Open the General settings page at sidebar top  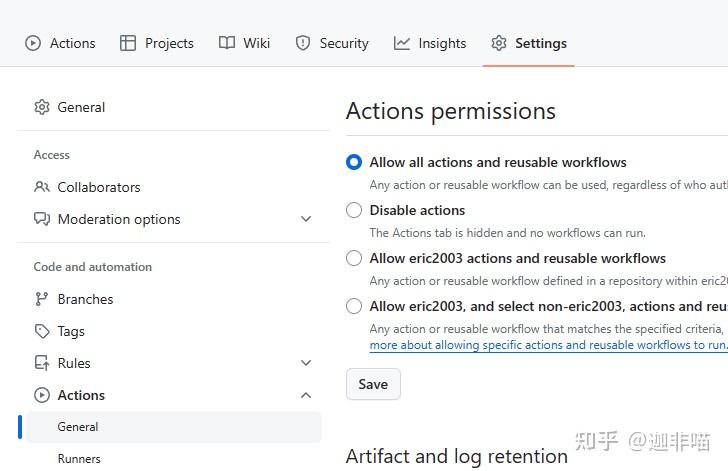[80, 107]
